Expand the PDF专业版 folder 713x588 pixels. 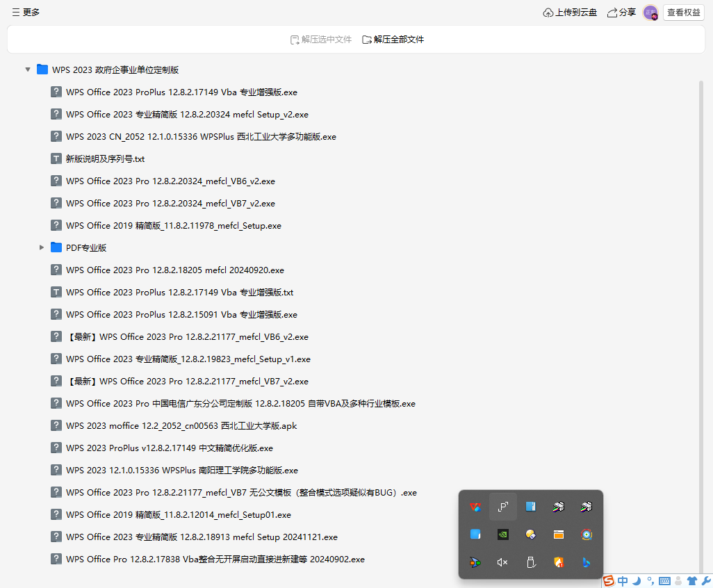[x=42, y=247]
